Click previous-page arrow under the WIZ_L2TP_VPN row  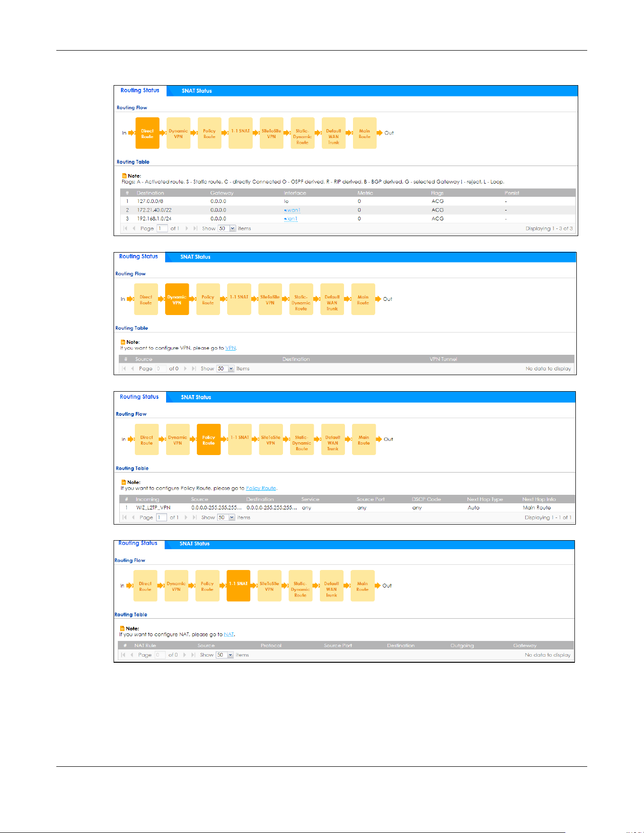[x=133, y=518]
